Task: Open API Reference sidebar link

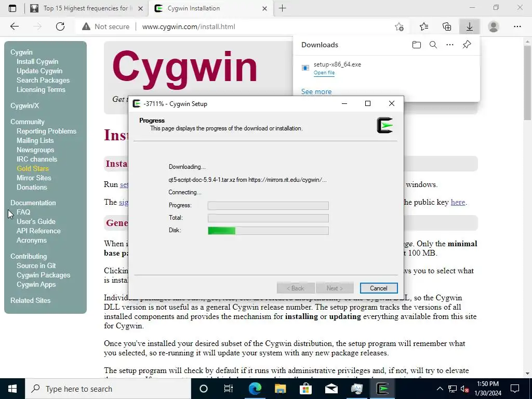Action: coord(38,231)
